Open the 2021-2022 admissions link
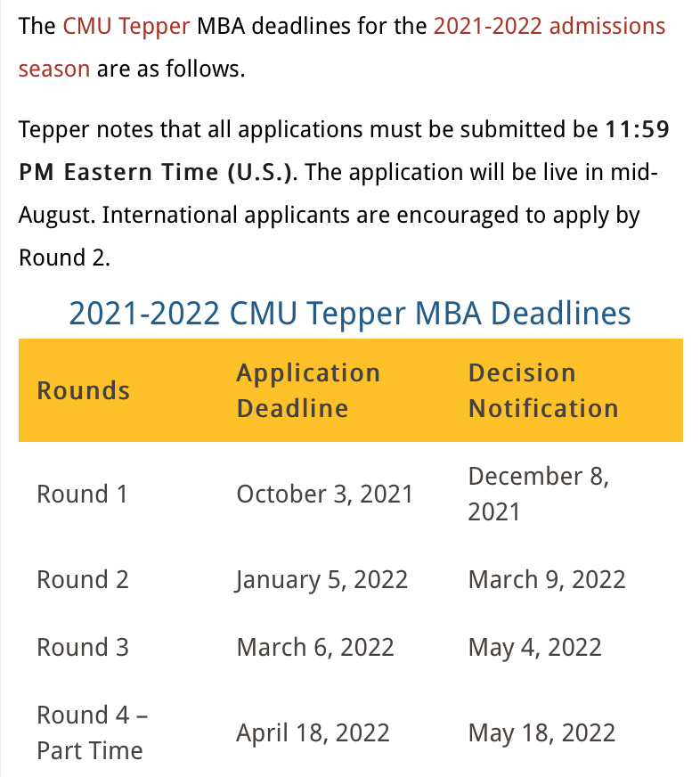Screen dimensions: 700x777 pyautogui.click(x=549, y=26)
